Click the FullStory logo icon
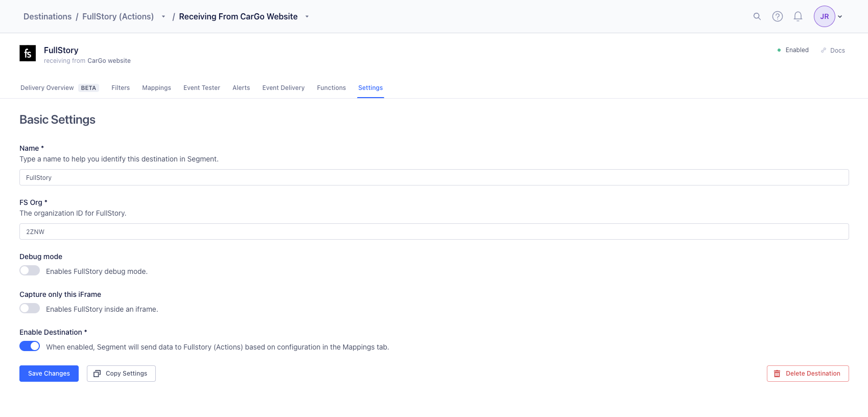Image resolution: width=868 pixels, height=417 pixels. point(28,53)
